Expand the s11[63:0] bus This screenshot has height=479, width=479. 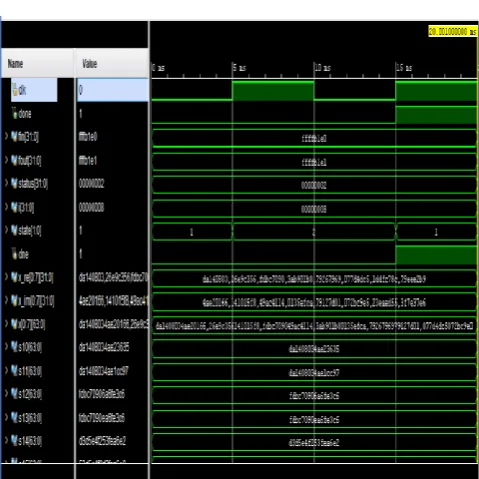[6, 370]
